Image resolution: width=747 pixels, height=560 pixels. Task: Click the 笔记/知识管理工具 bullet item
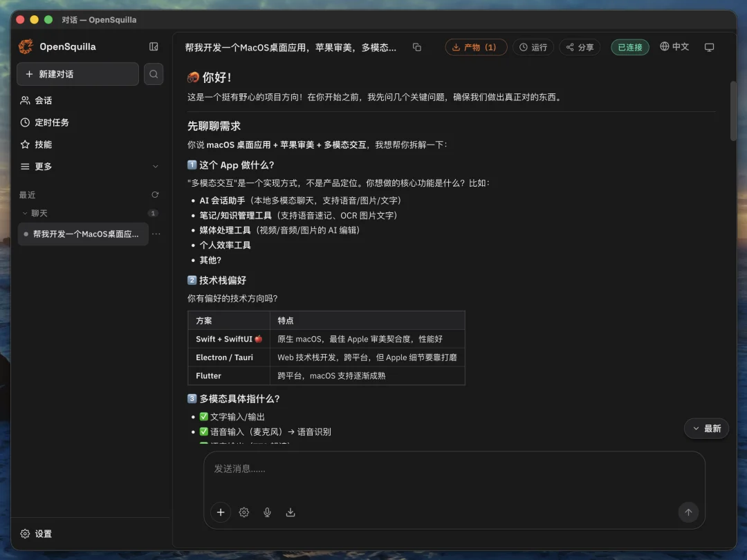(x=298, y=215)
